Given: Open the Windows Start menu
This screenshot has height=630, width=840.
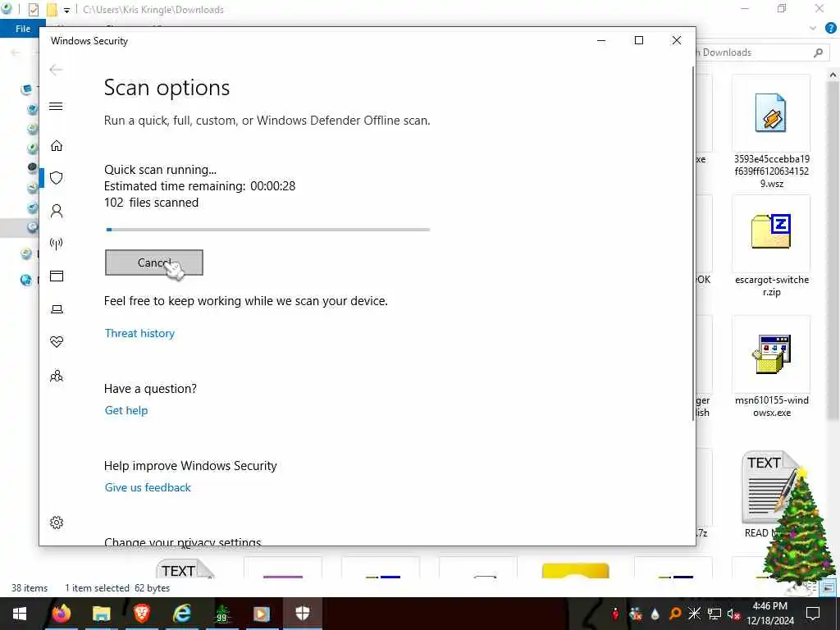Looking at the screenshot, I should coord(20,614).
